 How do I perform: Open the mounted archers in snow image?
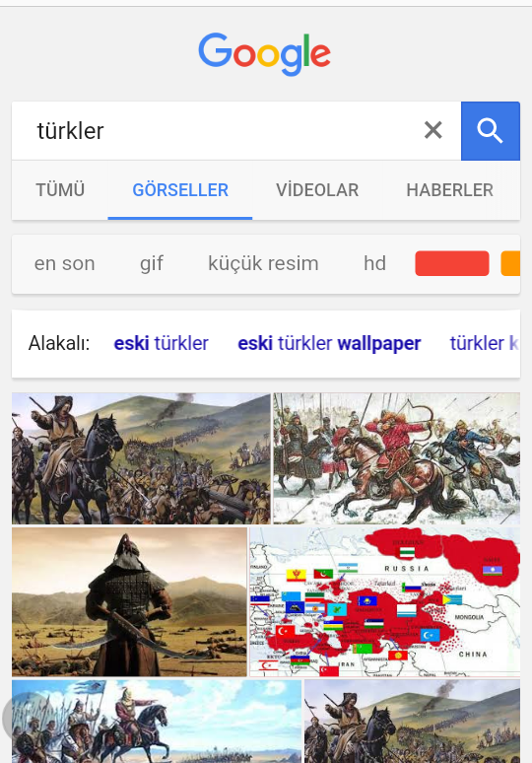(396, 458)
